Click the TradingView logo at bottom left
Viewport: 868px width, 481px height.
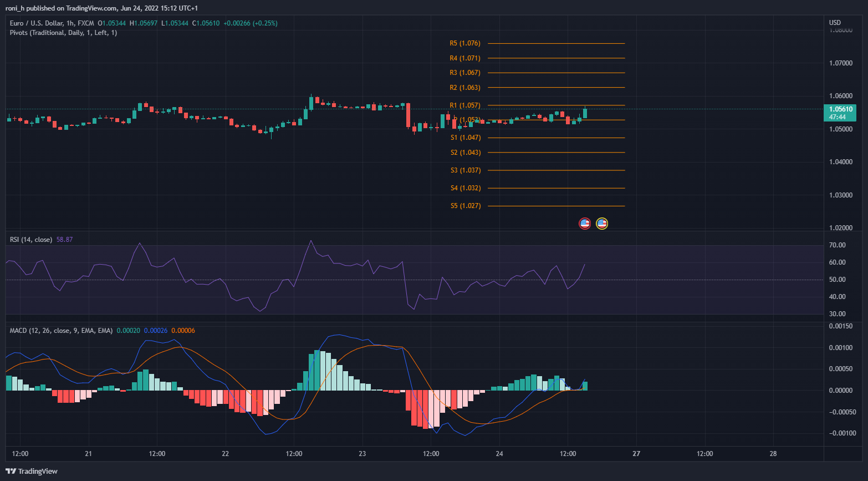tap(32, 471)
